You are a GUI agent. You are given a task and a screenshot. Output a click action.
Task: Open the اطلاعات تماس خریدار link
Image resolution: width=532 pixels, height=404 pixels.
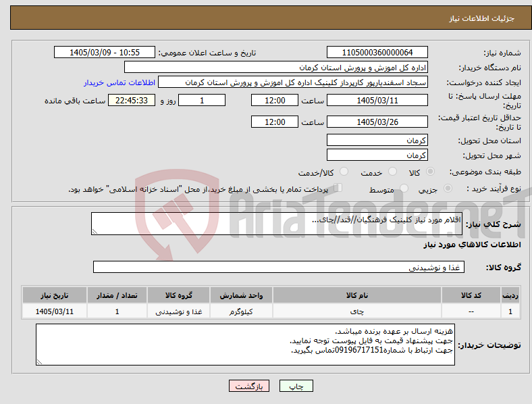coord(119,82)
